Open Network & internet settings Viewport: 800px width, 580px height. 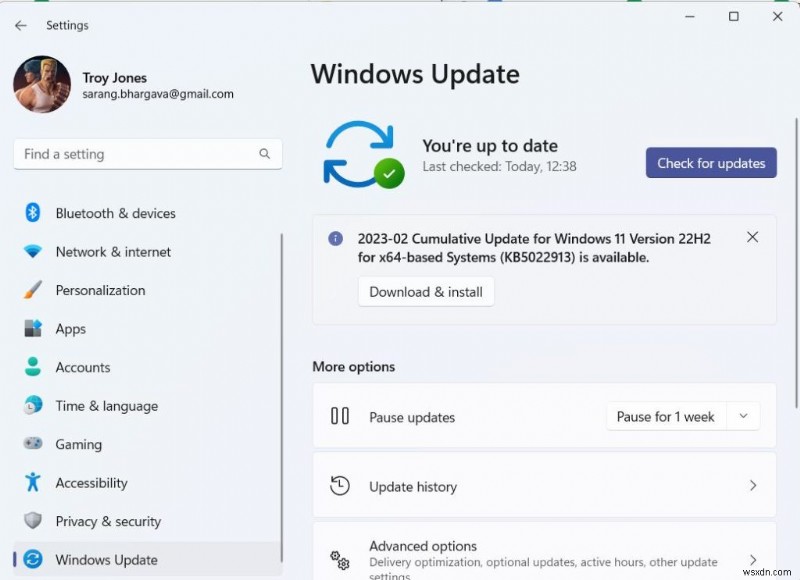coord(113,252)
